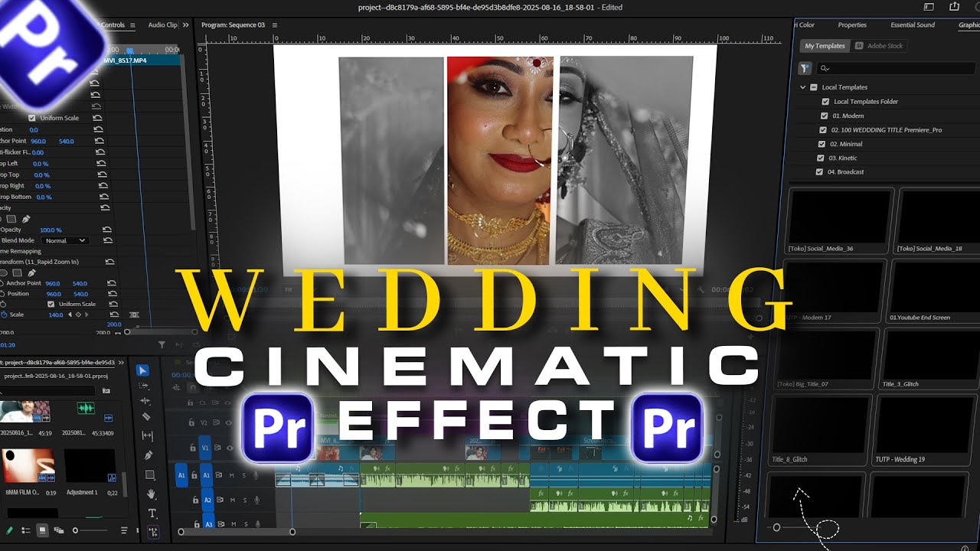Open the search options in Graphics search

click(825, 68)
